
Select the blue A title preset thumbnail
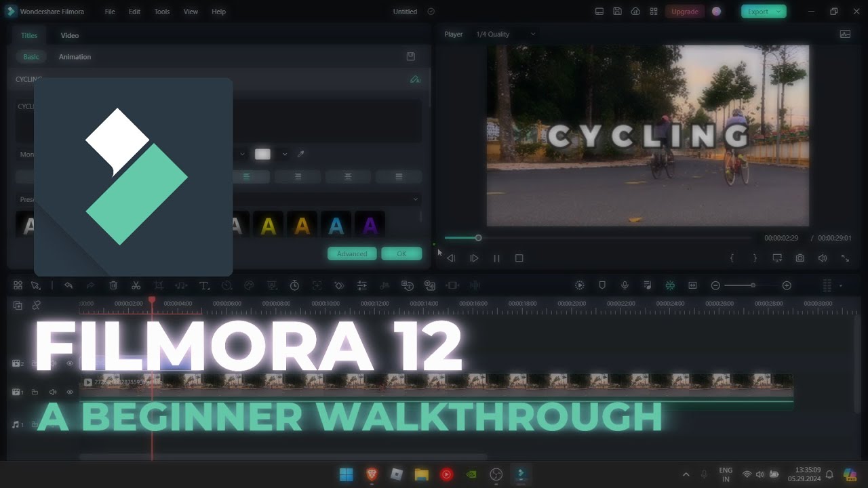point(336,226)
